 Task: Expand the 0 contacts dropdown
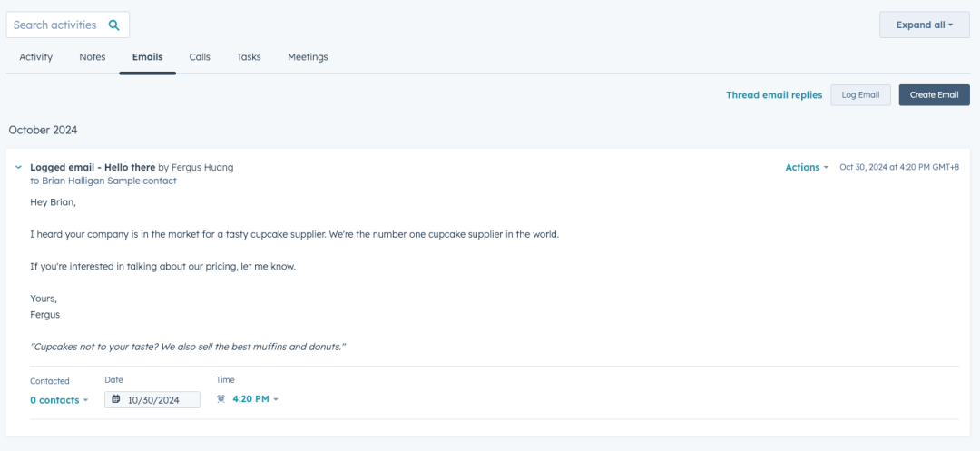coord(59,400)
